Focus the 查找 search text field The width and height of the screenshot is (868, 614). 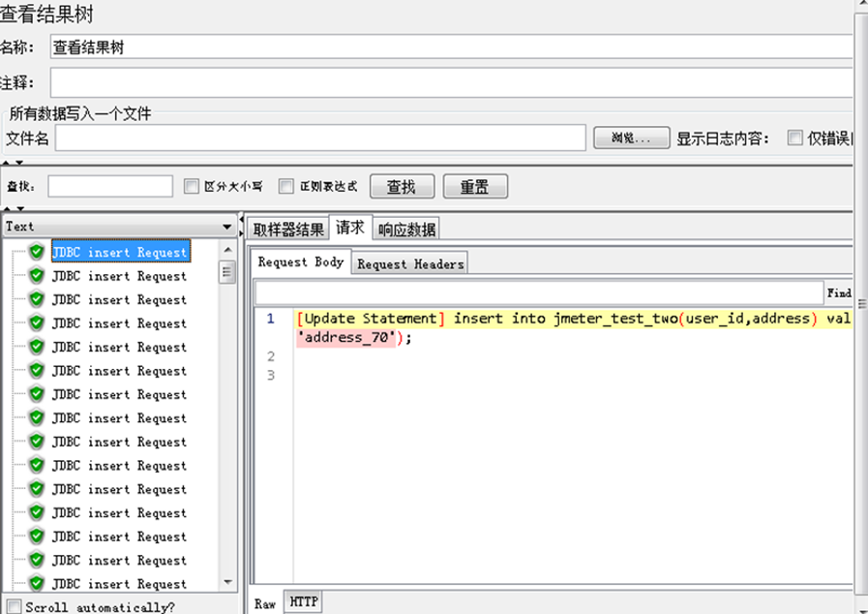coord(110,186)
